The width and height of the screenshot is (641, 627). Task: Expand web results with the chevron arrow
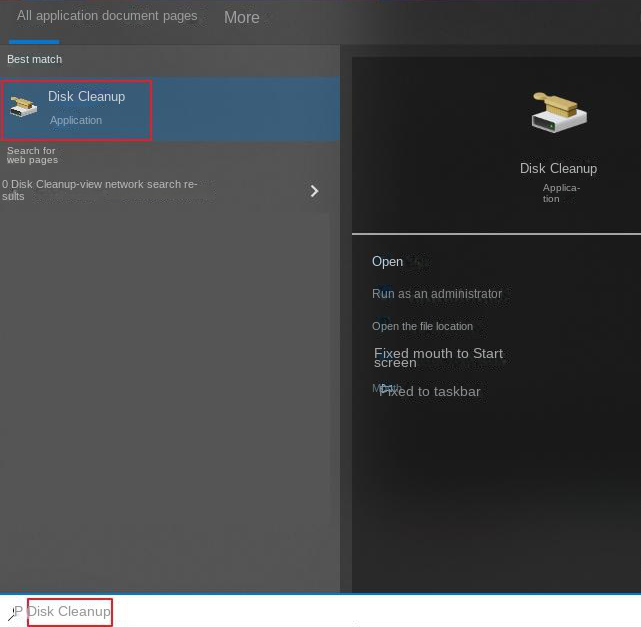314,191
